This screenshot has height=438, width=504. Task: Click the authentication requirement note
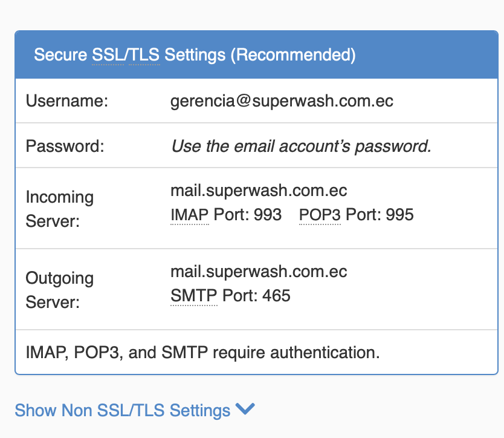pos(202,352)
